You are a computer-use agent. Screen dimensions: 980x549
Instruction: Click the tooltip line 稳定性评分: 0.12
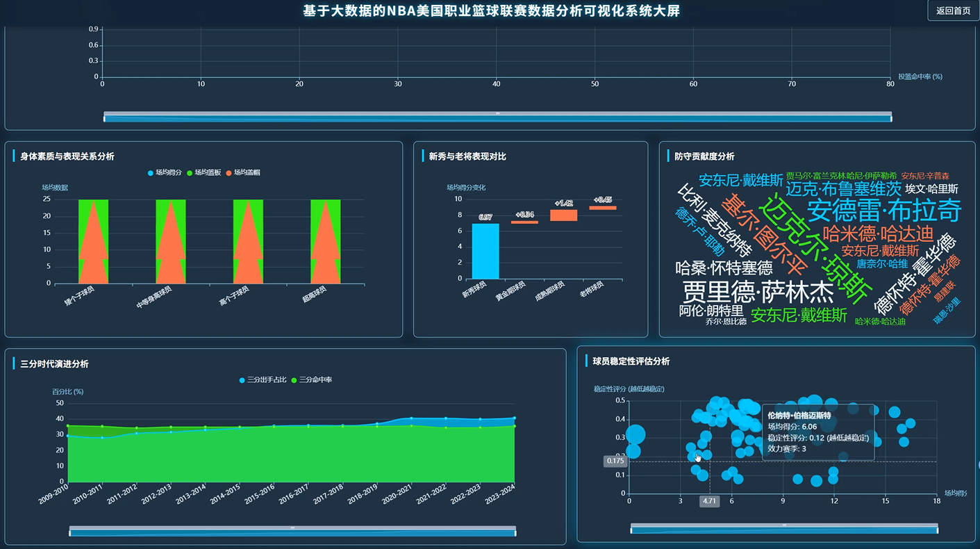818,438
